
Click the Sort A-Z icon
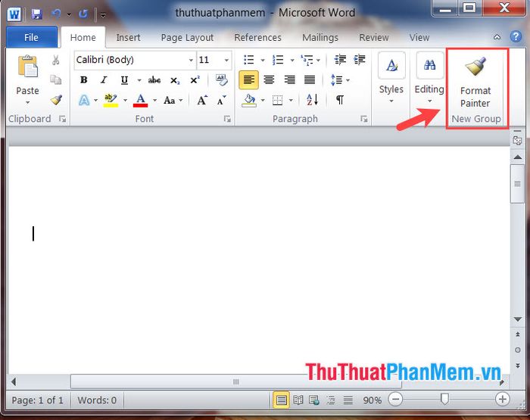click(x=312, y=100)
